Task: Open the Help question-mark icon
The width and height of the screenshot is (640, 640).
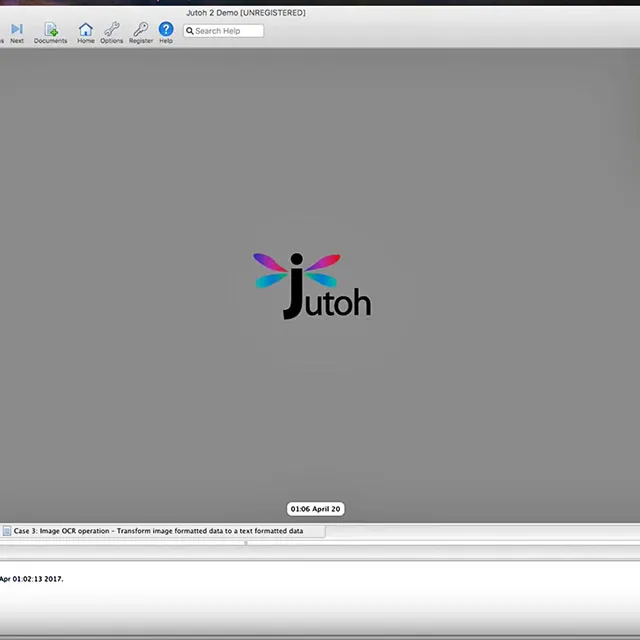Action: 166,33
